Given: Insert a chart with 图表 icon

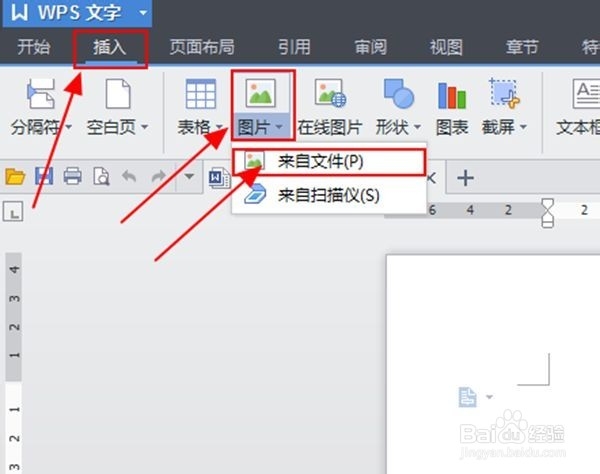Looking at the screenshot, I should (x=452, y=95).
